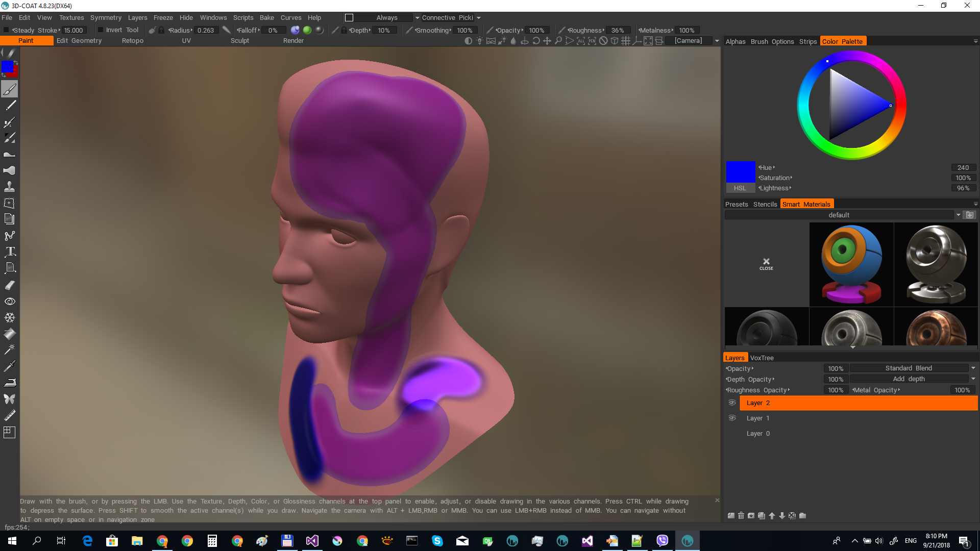The image size is (980, 551).
Task: Open the Stencils tab
Action: click(x=765, y=205)
